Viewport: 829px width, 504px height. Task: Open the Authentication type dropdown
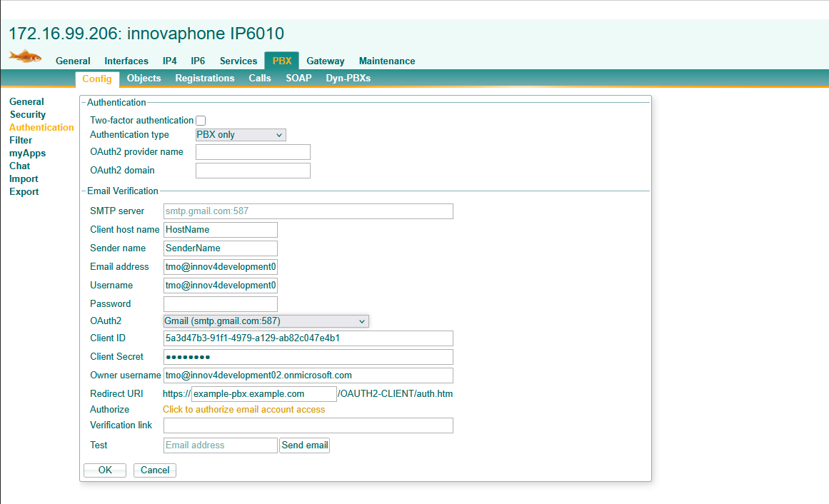[x=241, y=135]
